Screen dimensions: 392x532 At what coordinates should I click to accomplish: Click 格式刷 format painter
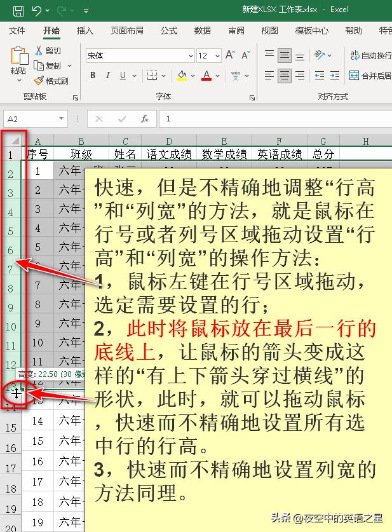pyautogui.click(x=51, y=81)
